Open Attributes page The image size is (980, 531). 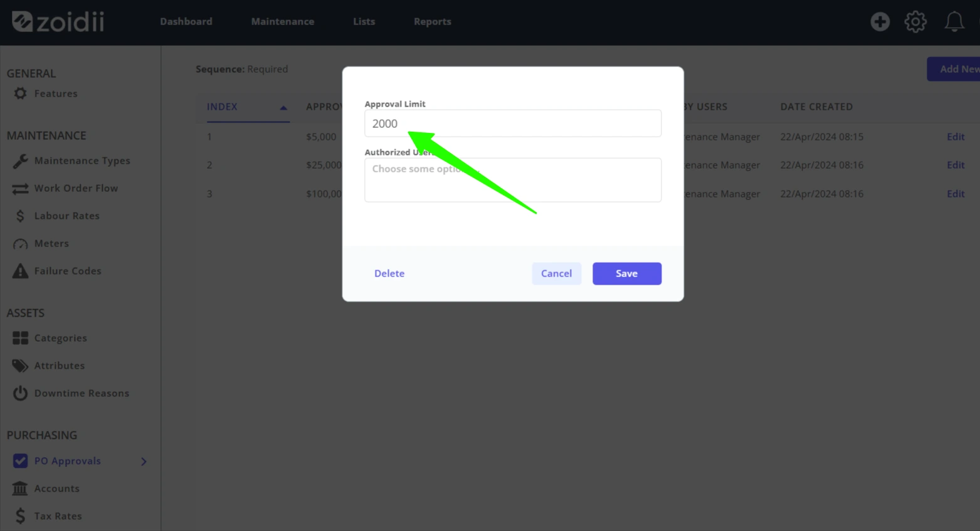point(60,365)
